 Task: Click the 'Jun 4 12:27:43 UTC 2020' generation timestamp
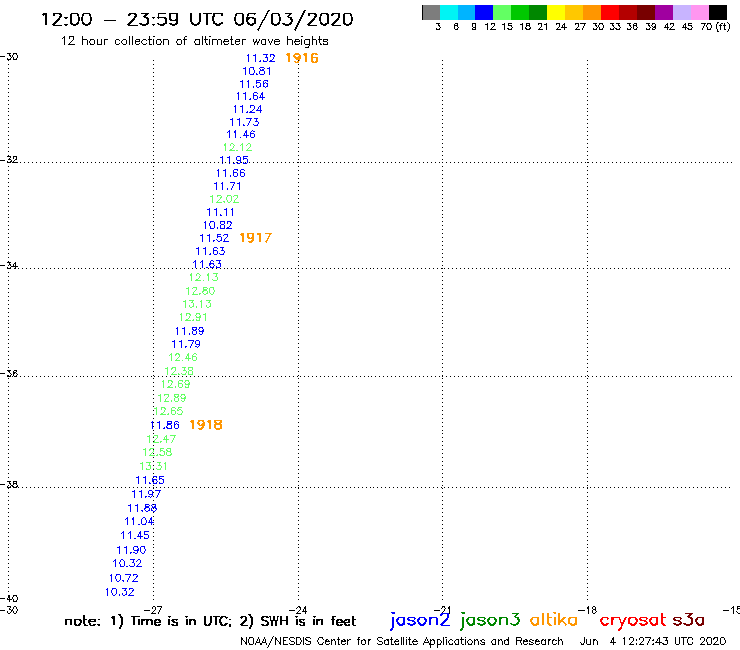[x=653, y=641]
